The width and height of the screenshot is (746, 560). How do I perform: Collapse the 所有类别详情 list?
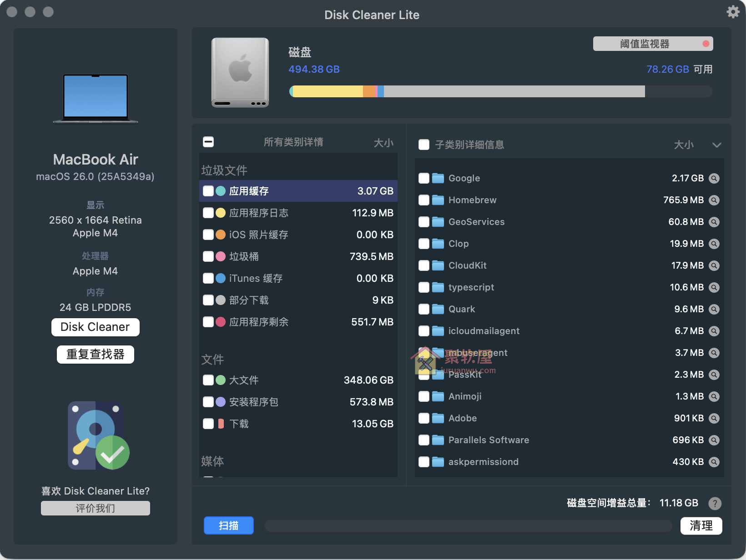pos(208,141)
